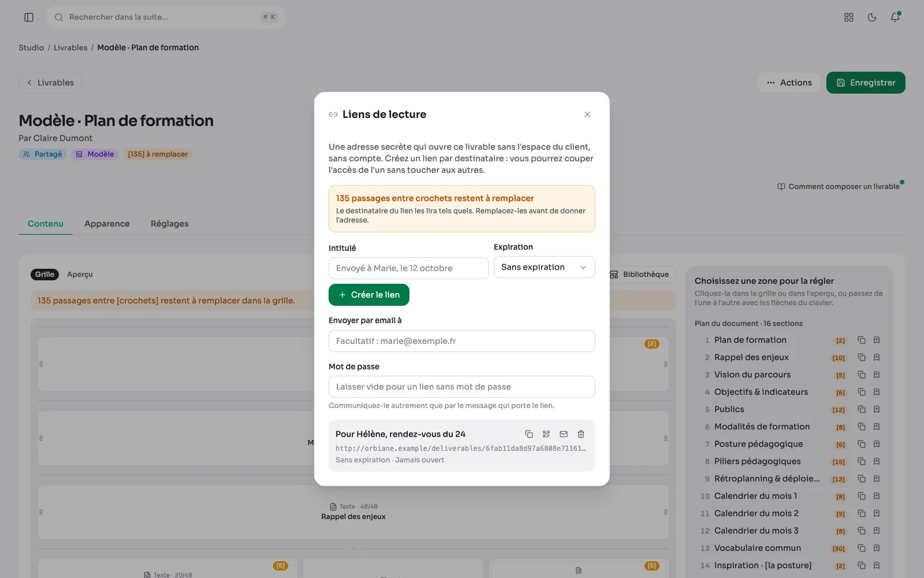Open the Bibliothèque panel
The height and width of the screenshot is (578, 924).
(x=639, y=275)
